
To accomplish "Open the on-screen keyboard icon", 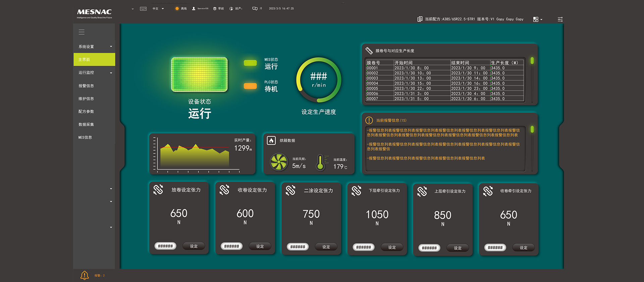I will click(143, 9).
